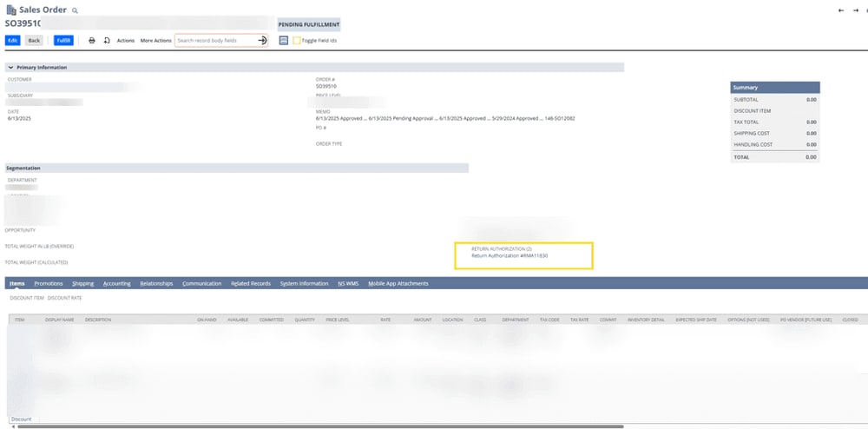The width and height of the screenshot is (868, 429).
Task: Open the NS WMS tab
Action: (349, 283)
